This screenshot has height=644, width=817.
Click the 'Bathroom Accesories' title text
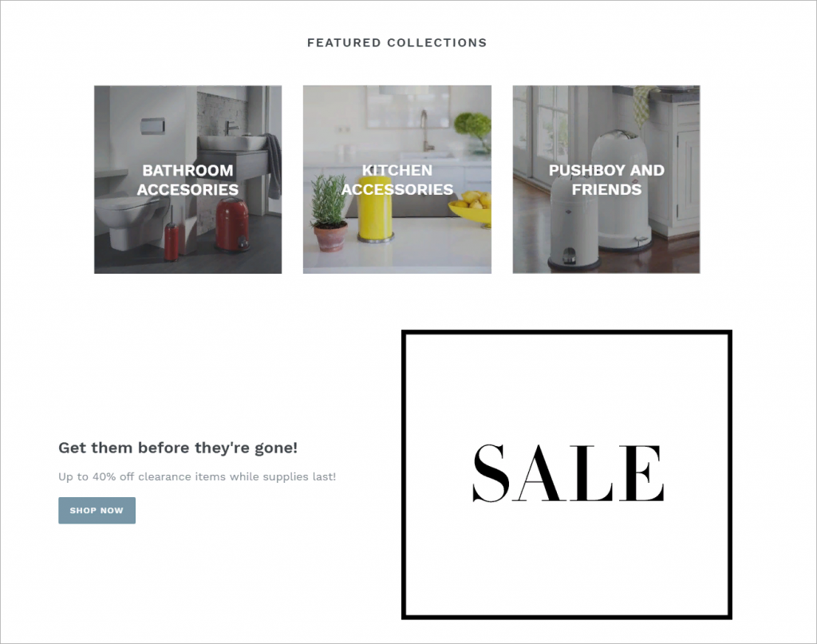click(187, 180)
